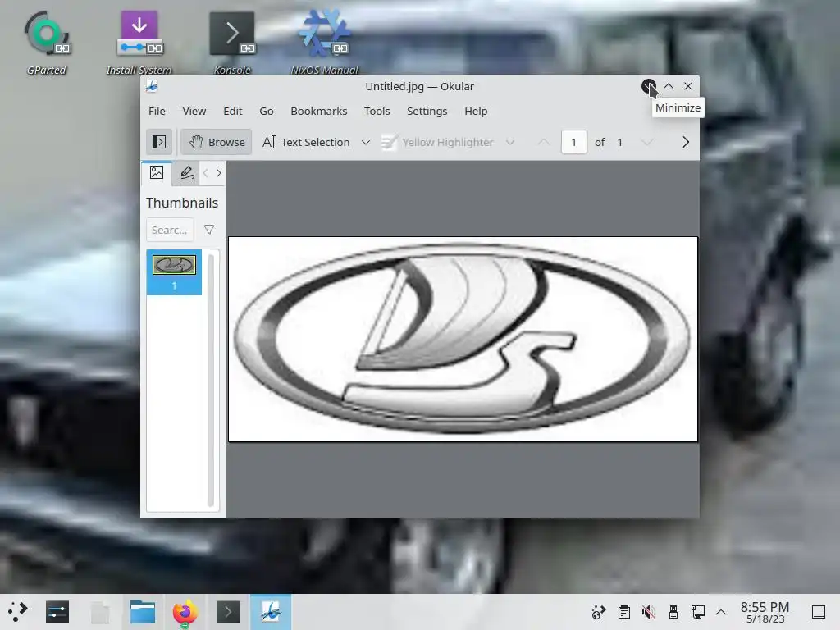Click the current page number field
This screenshot has height=630, width=840.
tap(573, 142)
